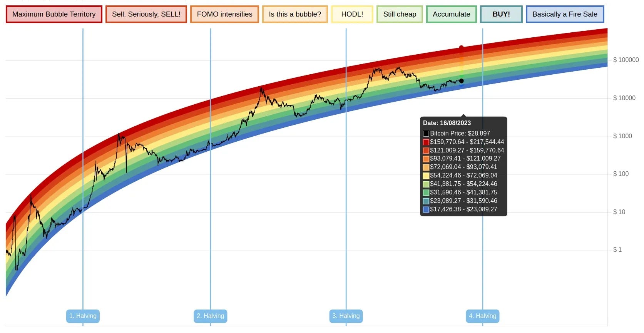Viewport: 644px width, 333px height.
Task: Click the yellow $54,224.46 - $72,069.04 swatch
Action: tap(426, 176)
